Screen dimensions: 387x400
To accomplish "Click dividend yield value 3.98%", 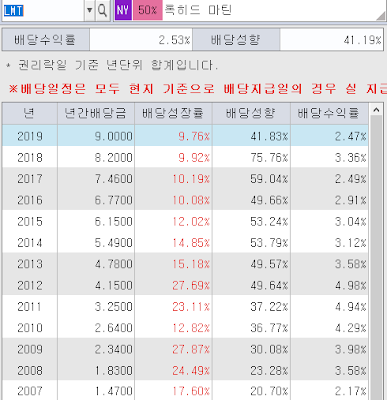I will tap(351, 350).
